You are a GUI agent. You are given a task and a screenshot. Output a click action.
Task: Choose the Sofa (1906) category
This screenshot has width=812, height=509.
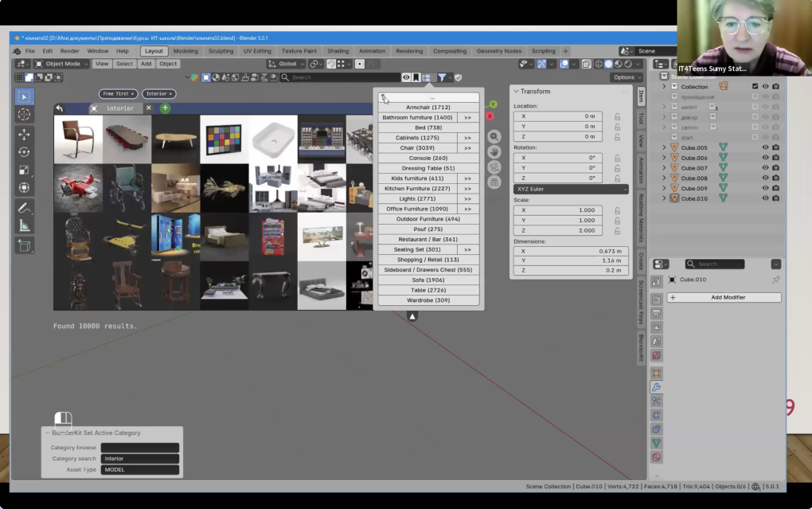tap(428, 280)
